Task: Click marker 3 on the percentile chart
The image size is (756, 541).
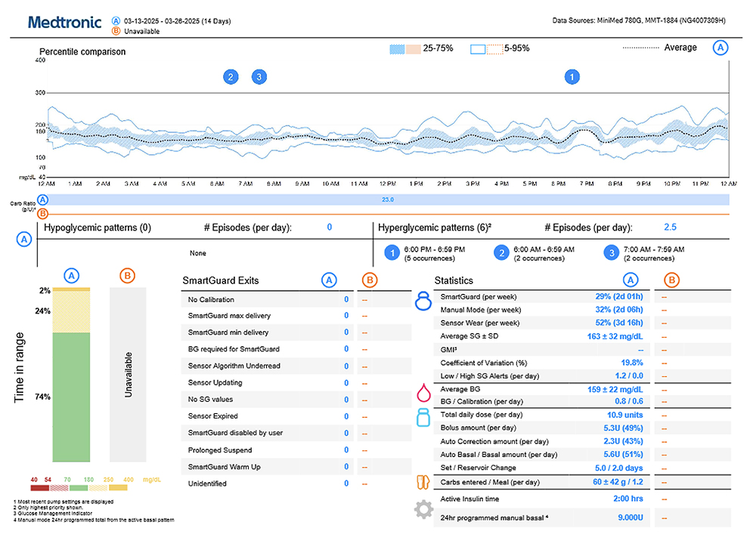Action: [x=259, y=76]
